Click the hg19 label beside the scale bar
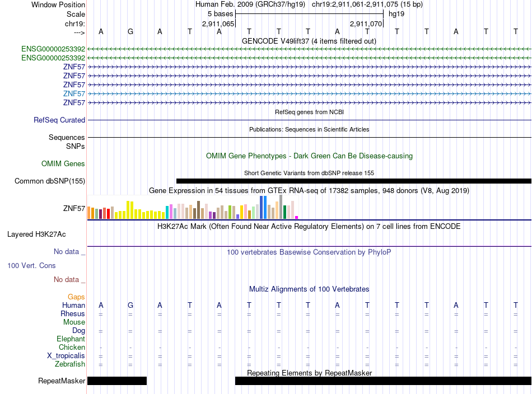This screenshot has height=394, width=532. (396, 14)
